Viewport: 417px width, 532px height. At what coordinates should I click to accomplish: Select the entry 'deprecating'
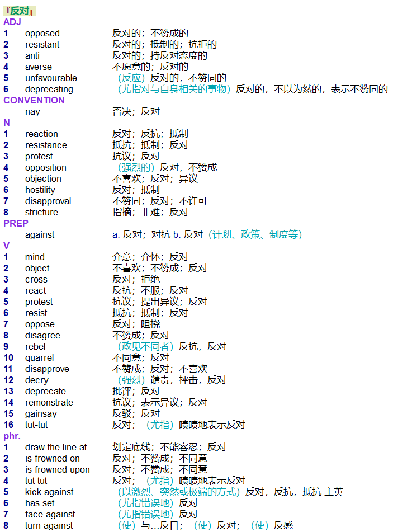pyautogui.click(x=49, y=90)
